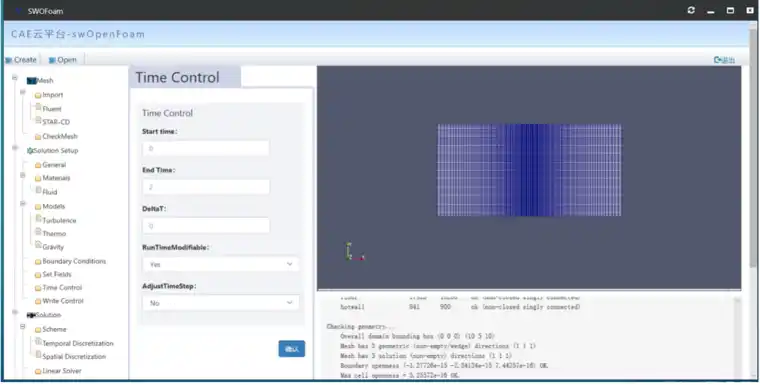The image size is (760, 385).
Task: Click the Import folder icon
Action: 38,96
